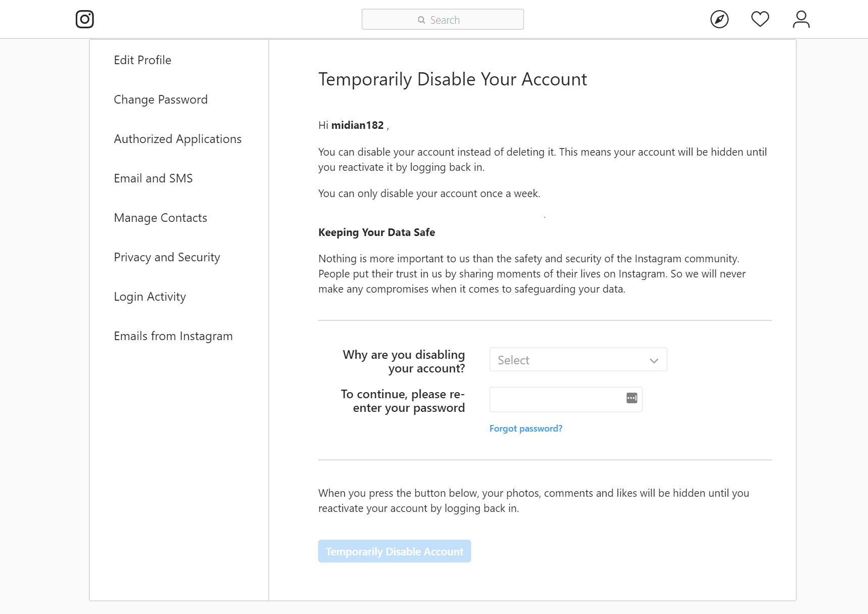Click the chevron arrow on Select dropdown

point(654,360)
